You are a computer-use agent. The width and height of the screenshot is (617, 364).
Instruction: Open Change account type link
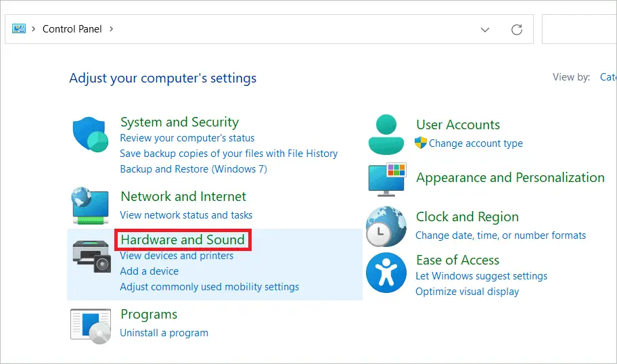tap(476, 143)
